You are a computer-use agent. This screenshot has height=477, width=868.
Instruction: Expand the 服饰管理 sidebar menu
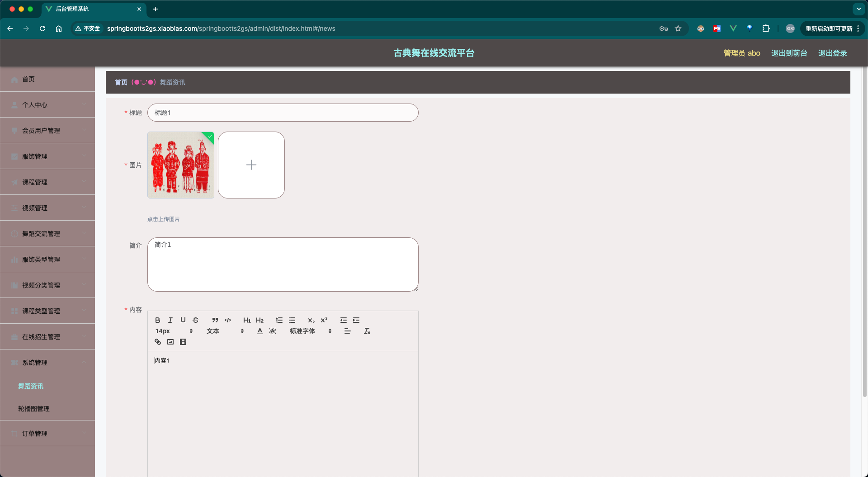(47, 156)
